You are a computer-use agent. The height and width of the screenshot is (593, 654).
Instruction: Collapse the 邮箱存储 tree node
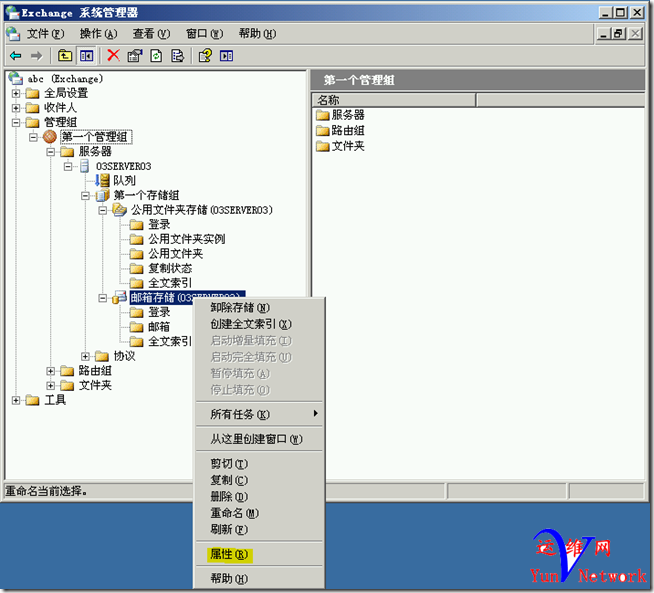(103, 298)
